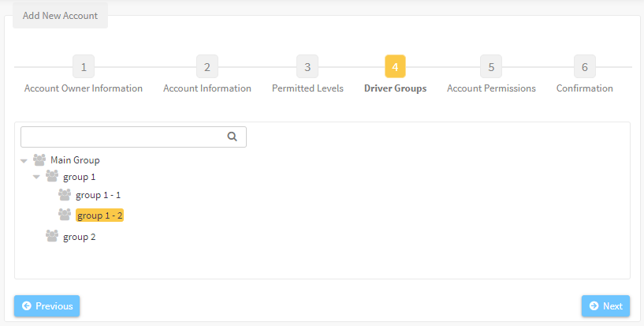Select group 1 - 1 in the tree
The image size is (644, 326).
pos(99,195)
